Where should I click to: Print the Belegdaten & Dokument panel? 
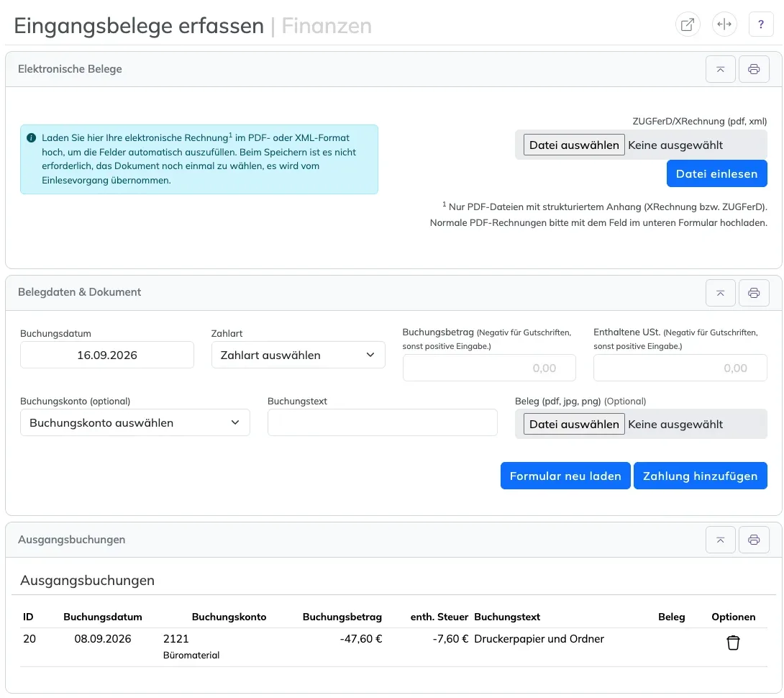click(754, 293)
